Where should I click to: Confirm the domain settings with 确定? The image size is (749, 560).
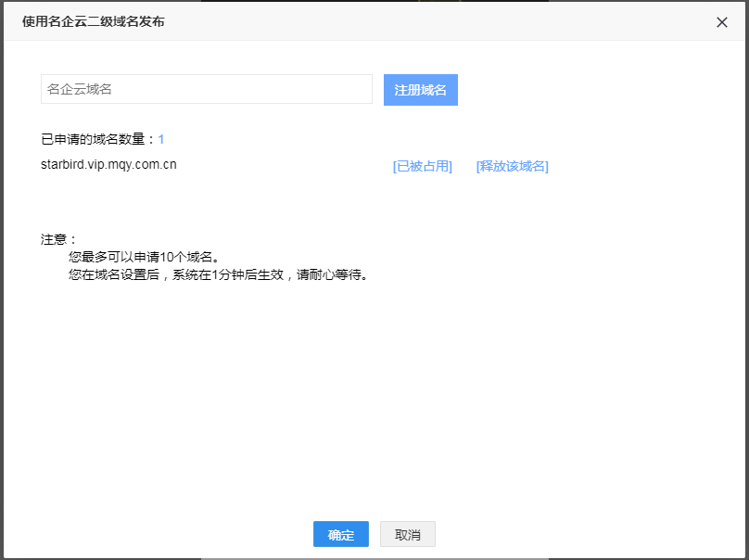(x=340, y=534)
